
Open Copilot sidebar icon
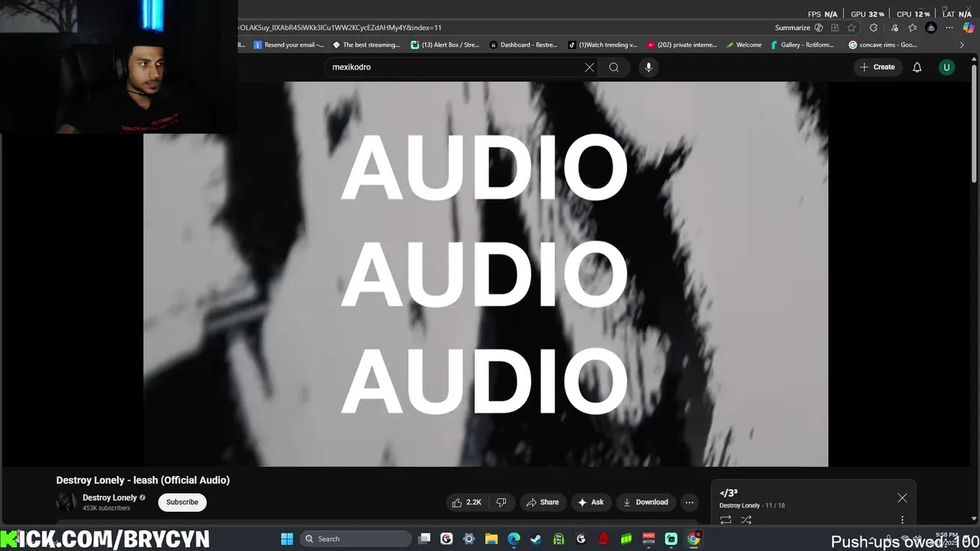969,28
